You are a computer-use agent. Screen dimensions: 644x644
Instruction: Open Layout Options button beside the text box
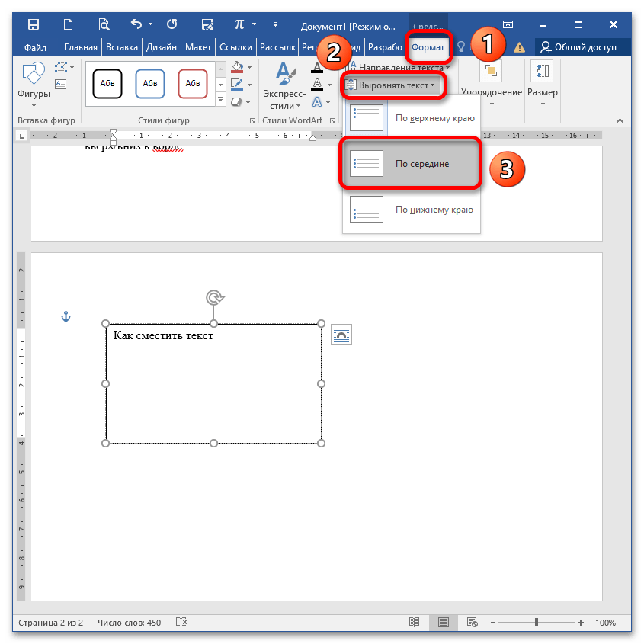pos(341,335)
